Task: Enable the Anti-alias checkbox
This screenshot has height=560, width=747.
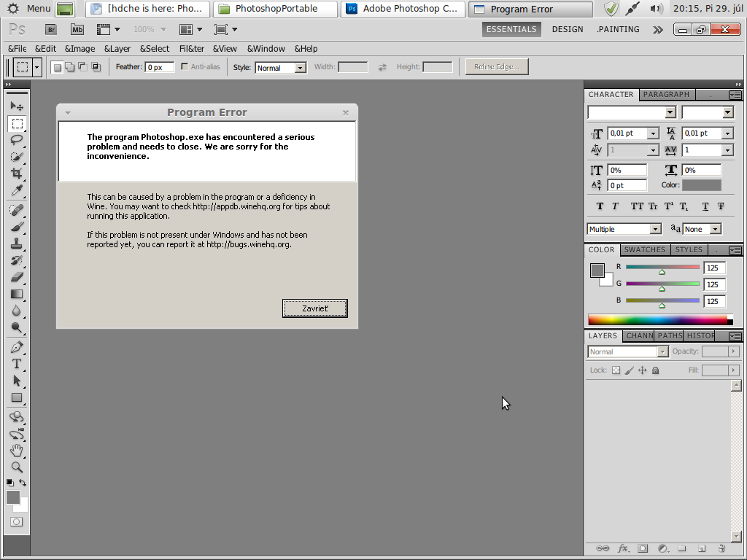Action: [185, 66]
